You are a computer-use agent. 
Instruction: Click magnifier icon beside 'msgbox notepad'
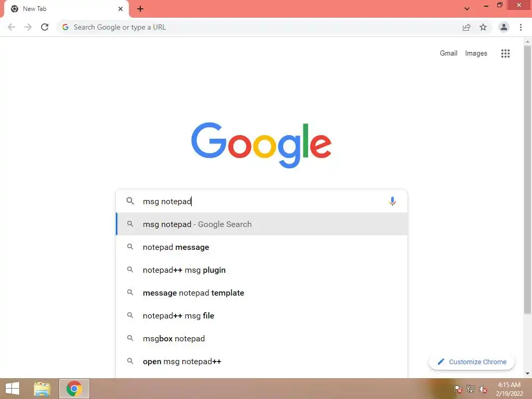click(x=130, y=338)
